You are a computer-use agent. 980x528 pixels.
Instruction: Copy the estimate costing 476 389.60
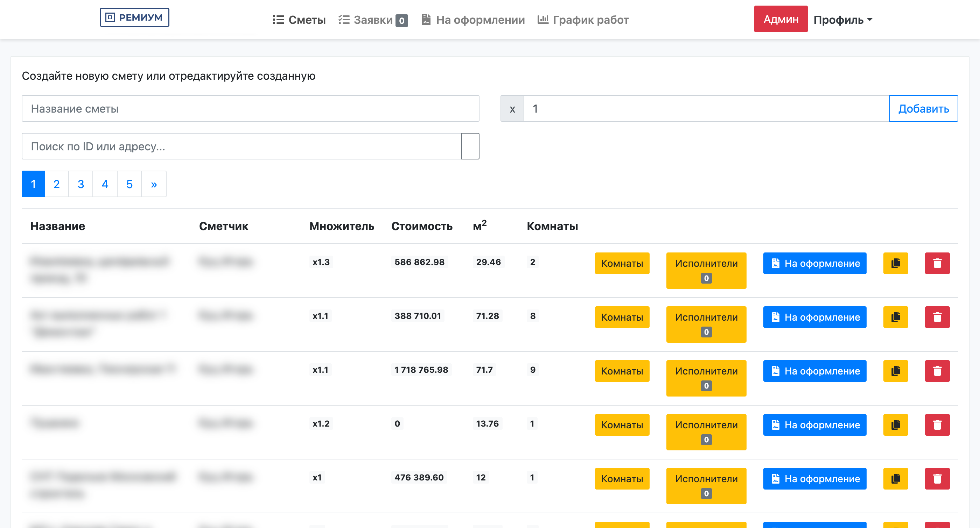896,479
